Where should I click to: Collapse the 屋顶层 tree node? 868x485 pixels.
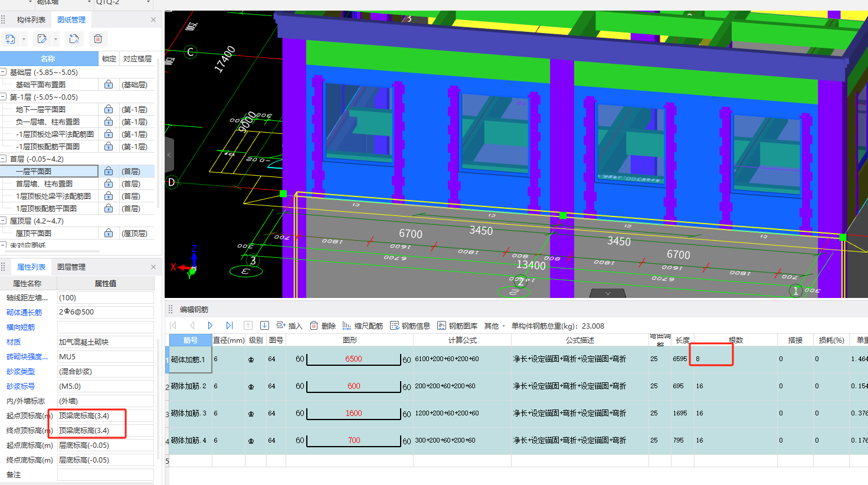[x=4, y=221]
